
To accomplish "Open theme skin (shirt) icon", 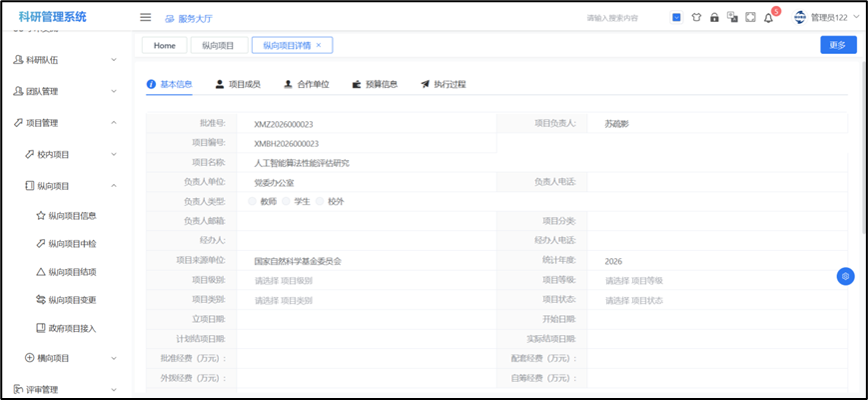I will [x=696, y=17].
